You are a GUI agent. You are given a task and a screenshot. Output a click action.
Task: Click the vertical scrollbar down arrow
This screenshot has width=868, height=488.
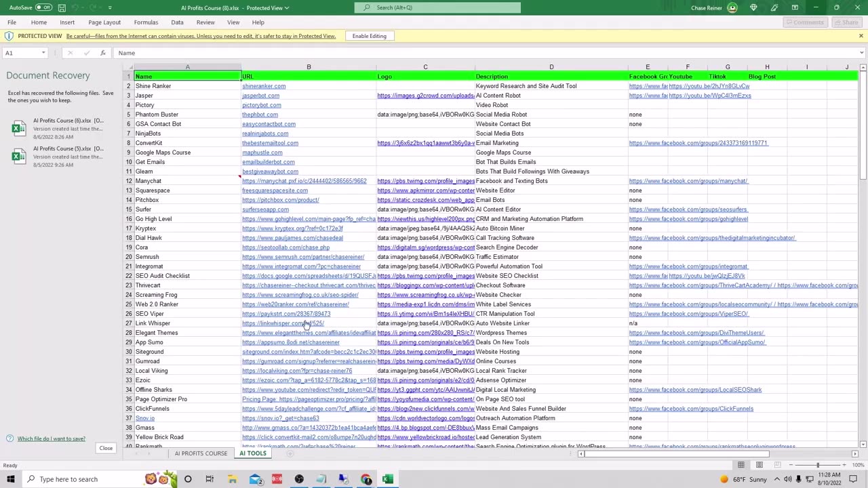[863, 445]
